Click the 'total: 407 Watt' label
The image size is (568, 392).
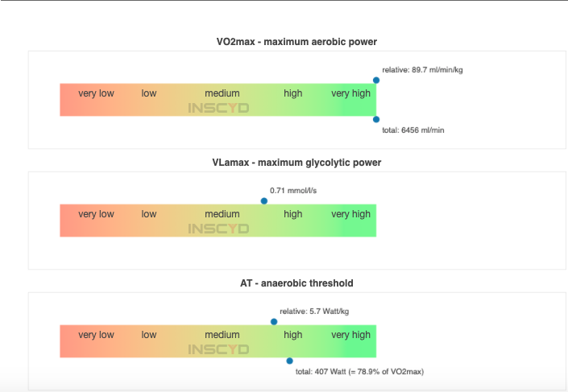click(359, 371)
